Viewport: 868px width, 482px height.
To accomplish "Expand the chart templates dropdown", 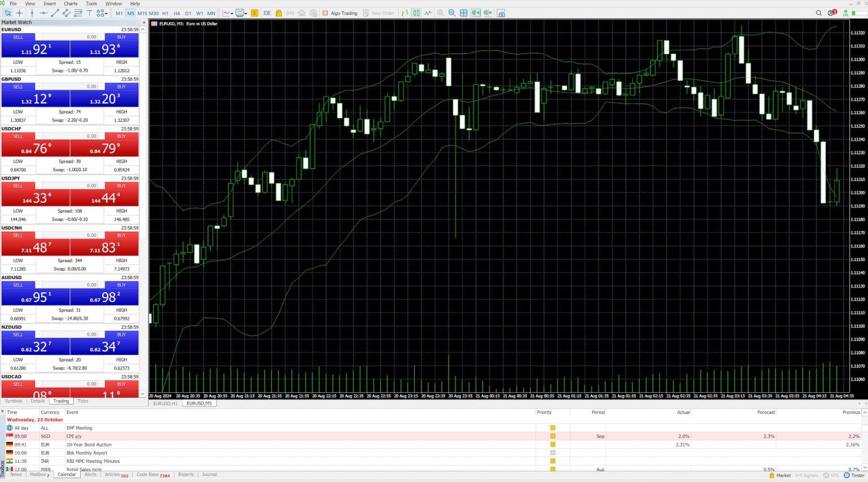I will (x=242, y=13).
